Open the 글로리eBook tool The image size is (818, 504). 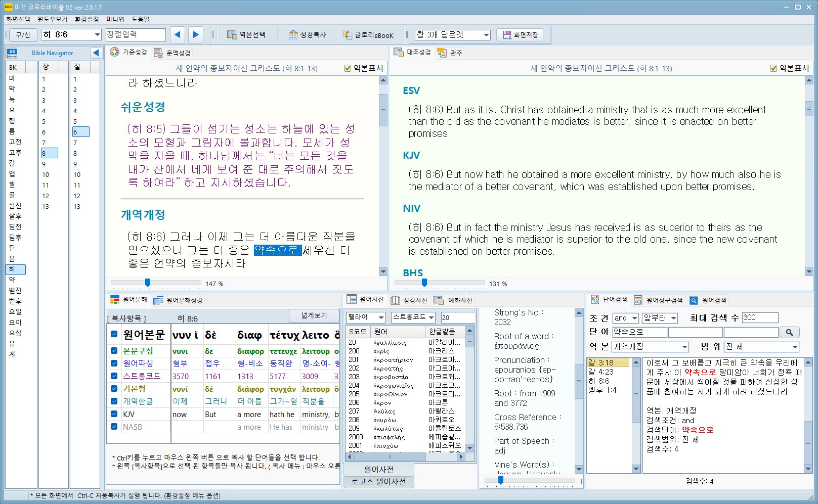[x=368, y=35]
